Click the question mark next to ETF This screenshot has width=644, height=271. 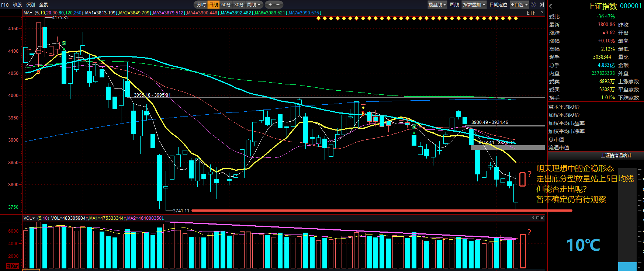[542, 13]
